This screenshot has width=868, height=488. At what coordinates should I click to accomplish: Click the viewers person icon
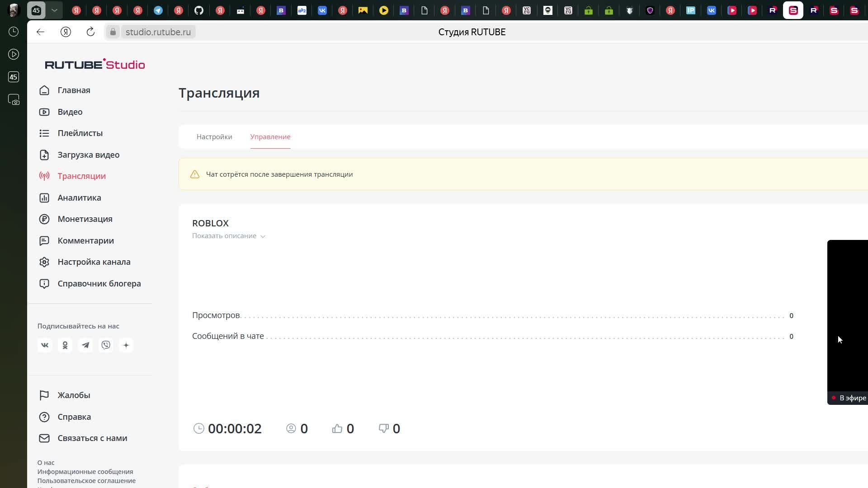291,428
